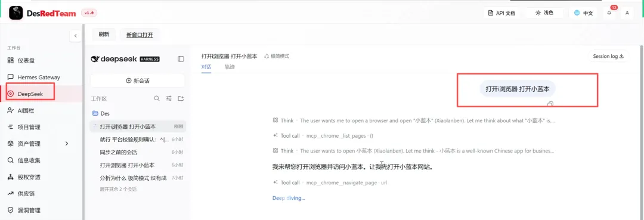Screen dimensions: 644x220
Task: Expand the mcp__chrome__navigate_page tool call
Action: 330,182
